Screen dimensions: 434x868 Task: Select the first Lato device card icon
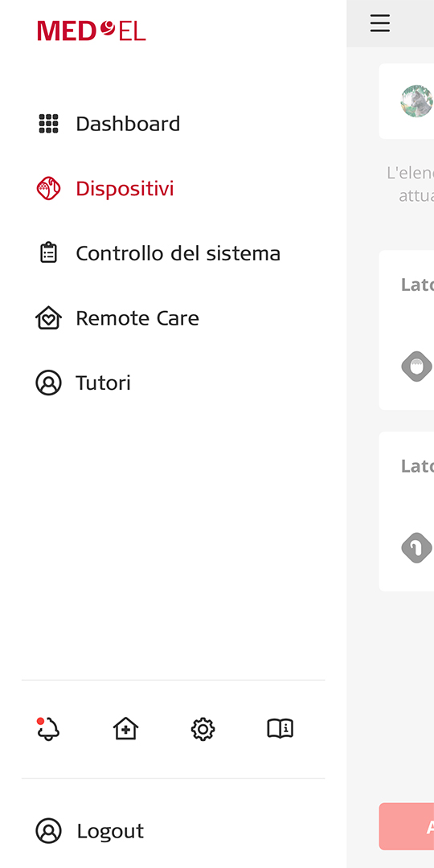coord(416,366)
